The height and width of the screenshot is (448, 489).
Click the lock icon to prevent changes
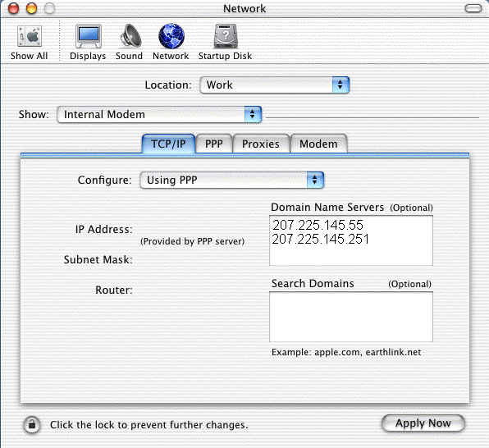[32, 425]
